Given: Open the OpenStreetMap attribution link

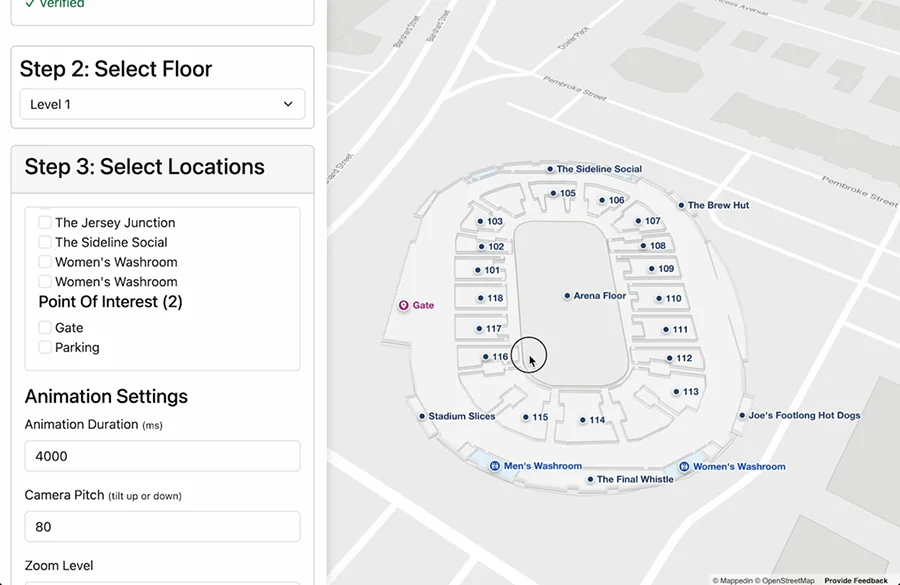Looking at the screenshot, I should [789, 580].
